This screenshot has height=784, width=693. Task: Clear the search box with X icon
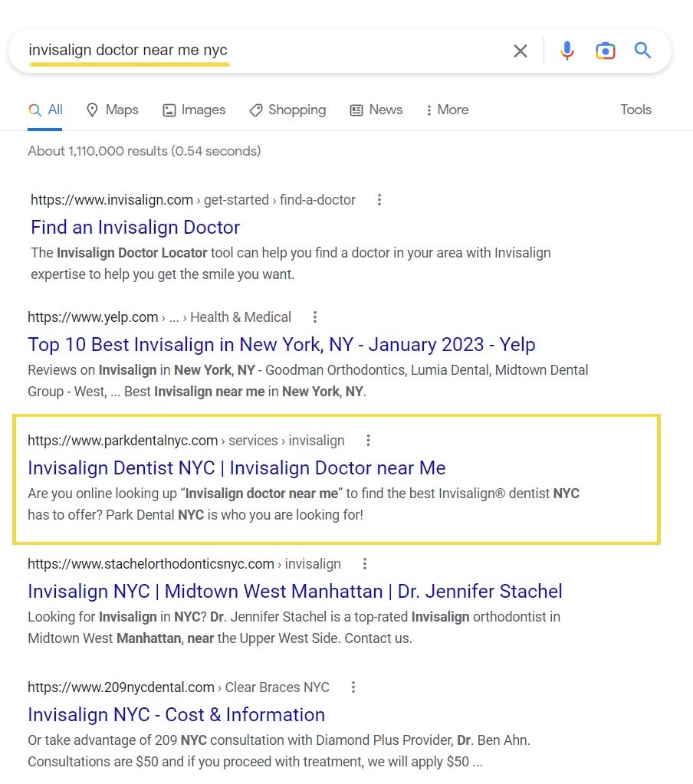tap(520, 51)
